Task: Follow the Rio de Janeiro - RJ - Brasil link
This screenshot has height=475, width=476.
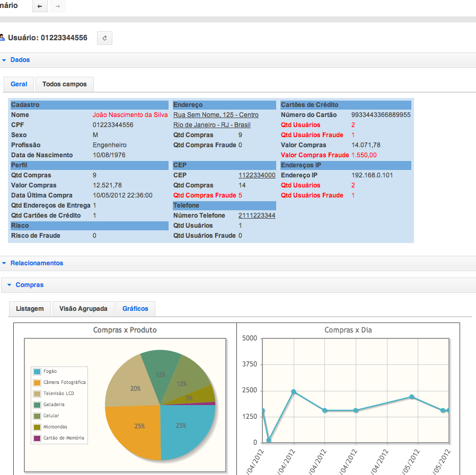Action: pyautogui.click(x=212, y=125)
